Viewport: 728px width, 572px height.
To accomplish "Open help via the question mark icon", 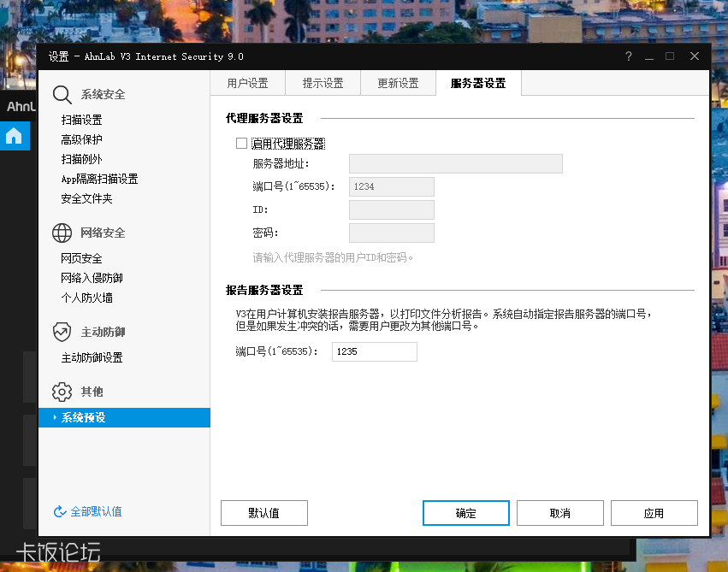I will point(628,56).
